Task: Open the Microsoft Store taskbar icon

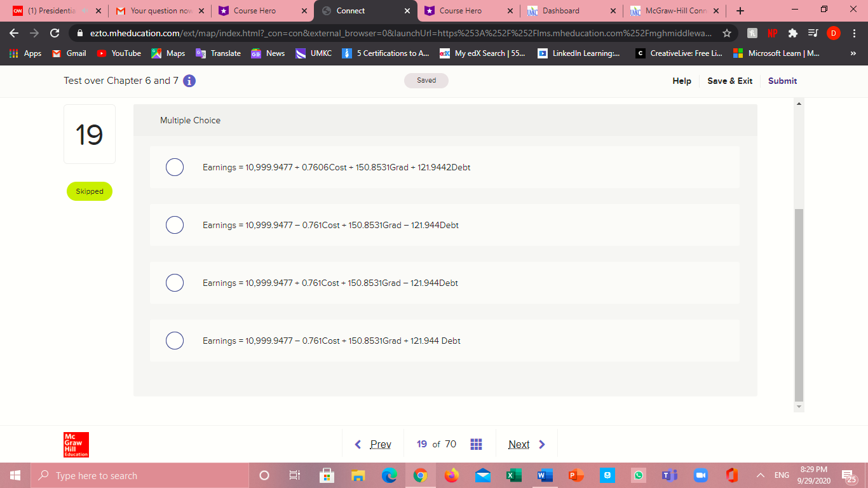Action: coord(327,475)
